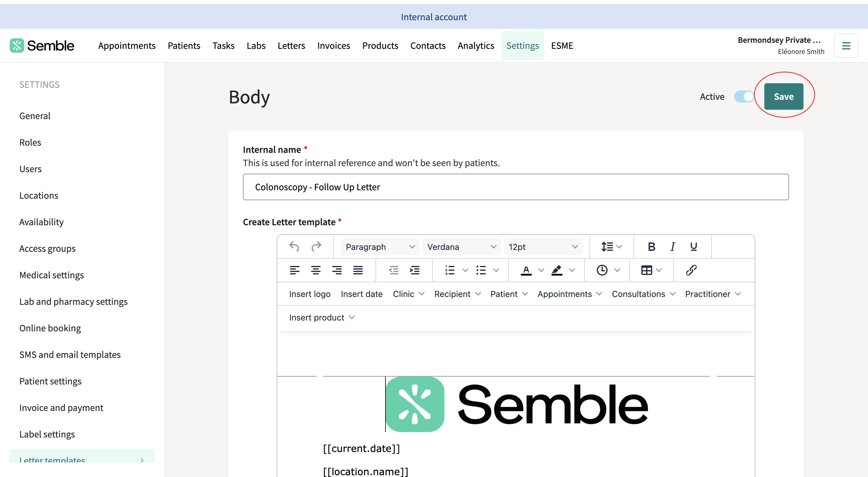The image size is (868, 477).
Task: Insert a numbered list
Action: (450, 270)
